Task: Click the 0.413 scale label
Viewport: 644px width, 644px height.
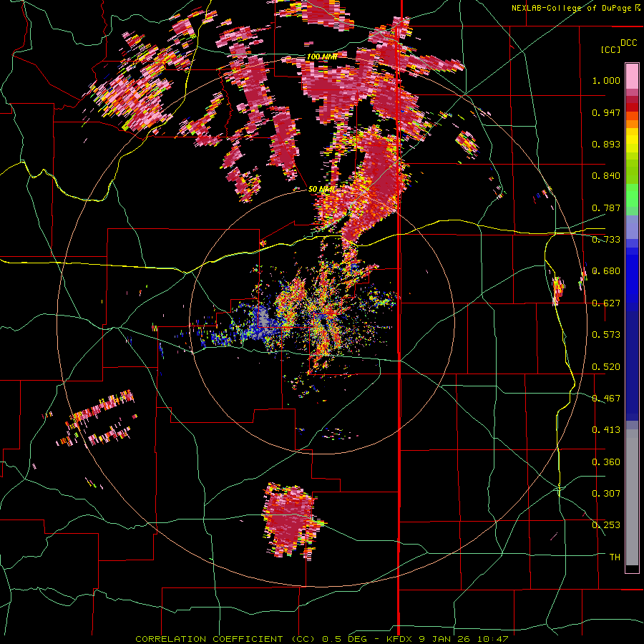Action: pyautogui.click(x=606, y=430)
